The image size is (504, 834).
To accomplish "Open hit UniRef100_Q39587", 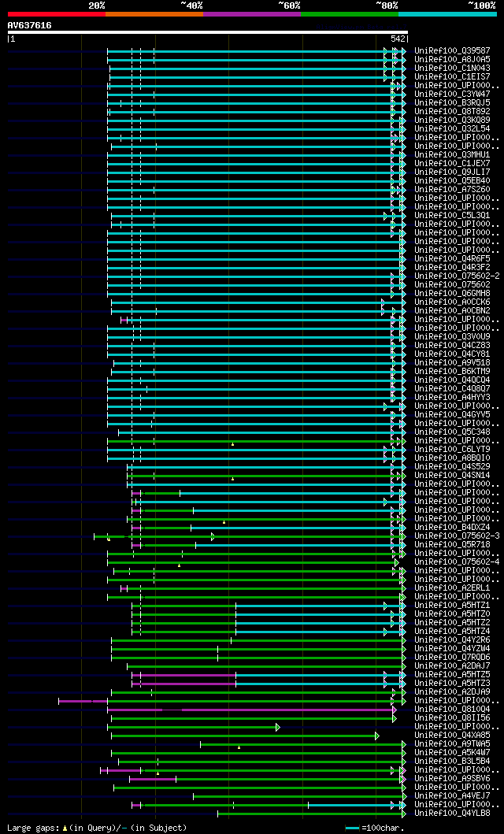I will coord(453,50).
